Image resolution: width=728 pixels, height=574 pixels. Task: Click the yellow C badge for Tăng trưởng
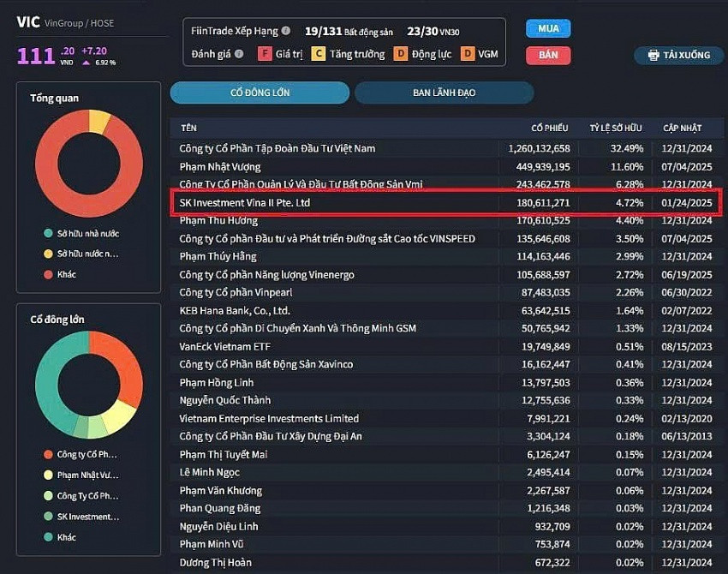(x=318, y=54)
